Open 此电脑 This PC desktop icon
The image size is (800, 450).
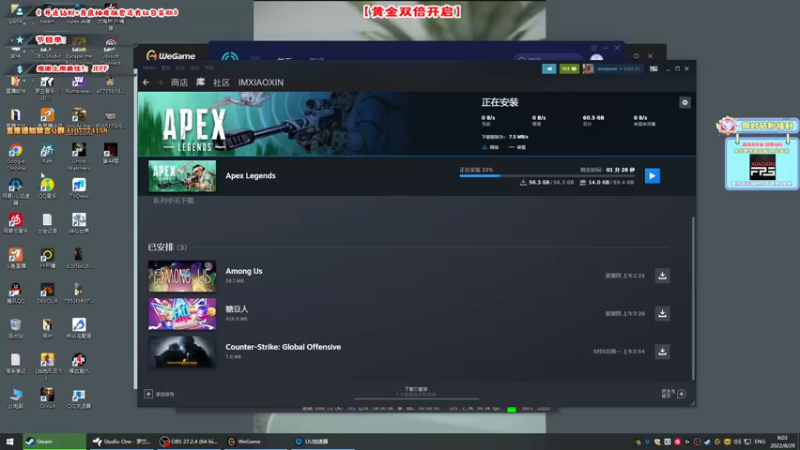coord(15,398)
